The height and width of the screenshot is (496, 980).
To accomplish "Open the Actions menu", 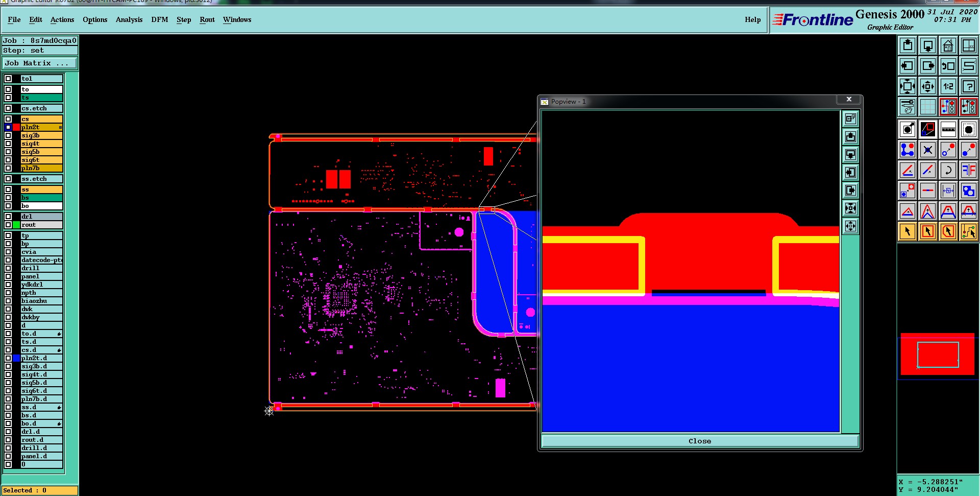I will (62, 19).
